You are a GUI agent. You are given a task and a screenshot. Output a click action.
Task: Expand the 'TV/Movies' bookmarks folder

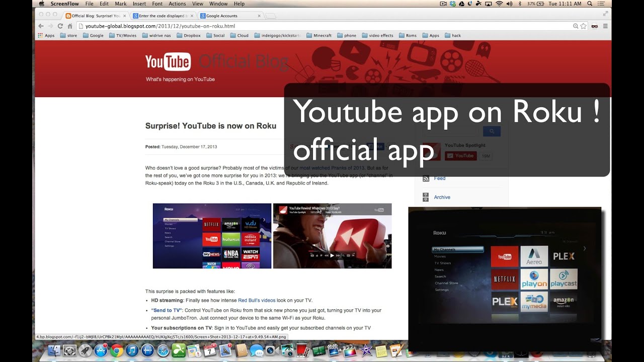pyautogui.click(x=122, y=36)
